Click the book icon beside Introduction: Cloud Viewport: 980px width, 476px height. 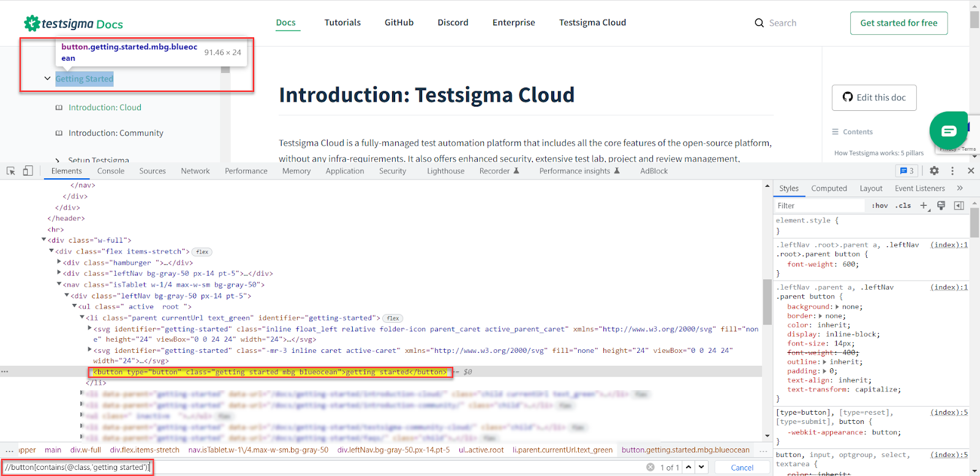coord(59,107)
